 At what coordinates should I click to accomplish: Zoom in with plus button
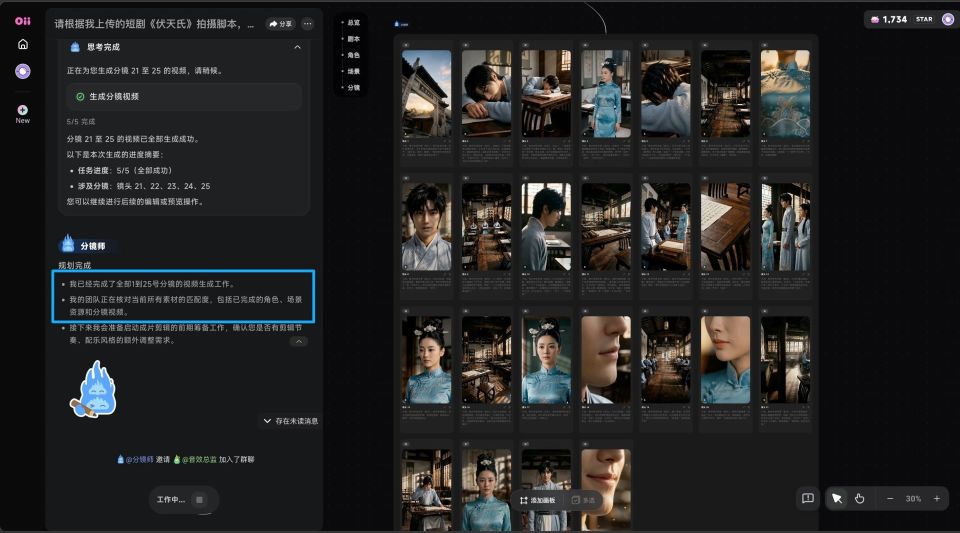[x=937, y=499]
